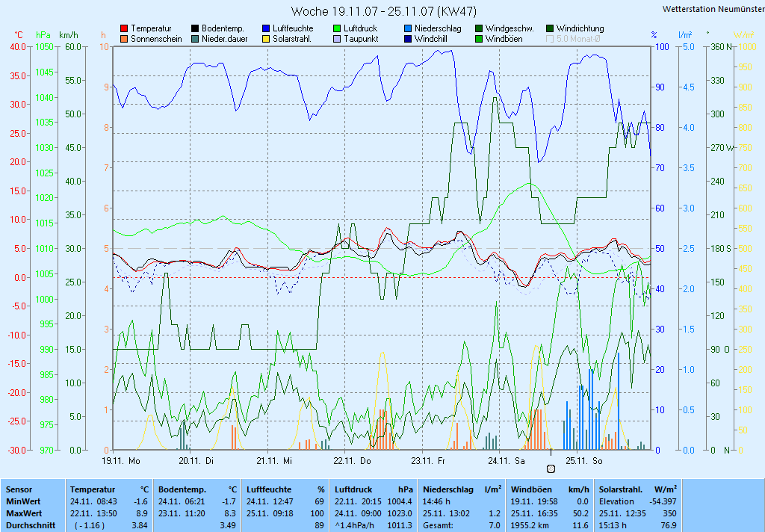Toggle the dark green Windgeschw. legend box

[479, 28]
